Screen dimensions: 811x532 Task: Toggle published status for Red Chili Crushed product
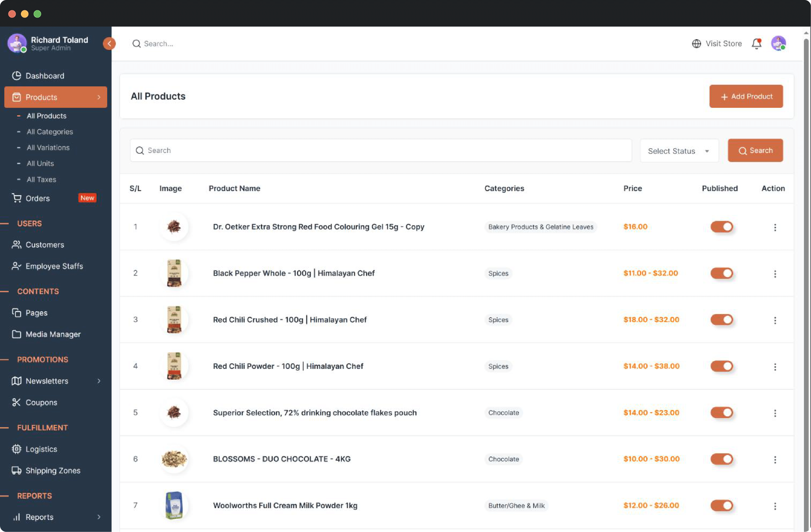[x=721, y=319]
